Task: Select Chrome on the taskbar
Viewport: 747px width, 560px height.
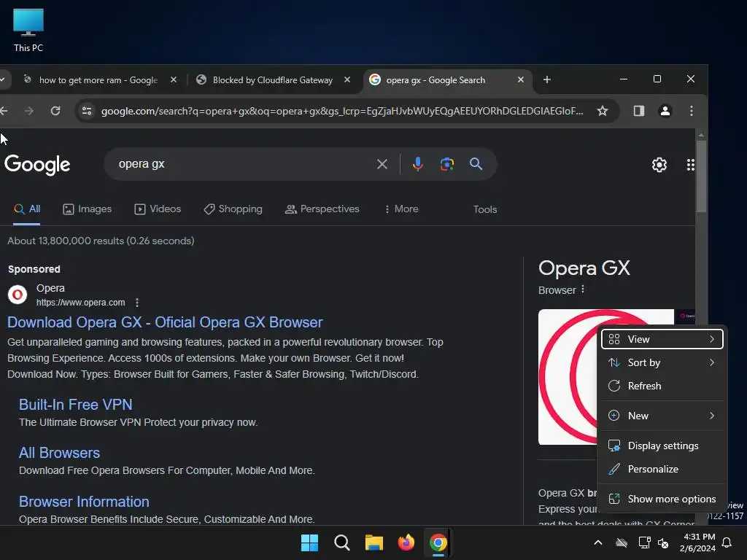Action: (x=438, y=542)
